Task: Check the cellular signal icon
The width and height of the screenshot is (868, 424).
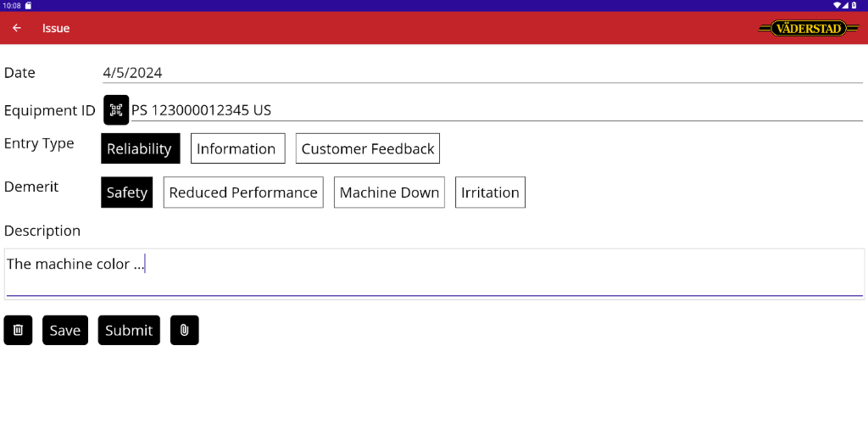Action: 845,5
